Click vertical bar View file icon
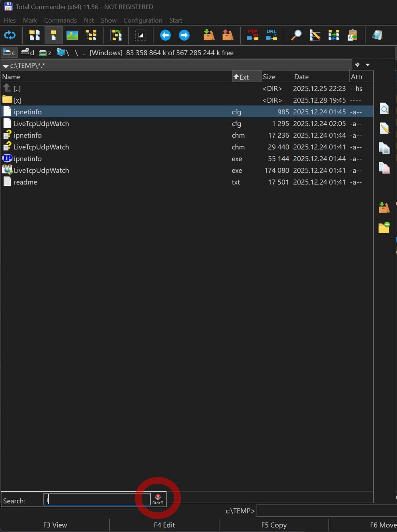Viewport: 397px width, 532px height. click(384, 108)
